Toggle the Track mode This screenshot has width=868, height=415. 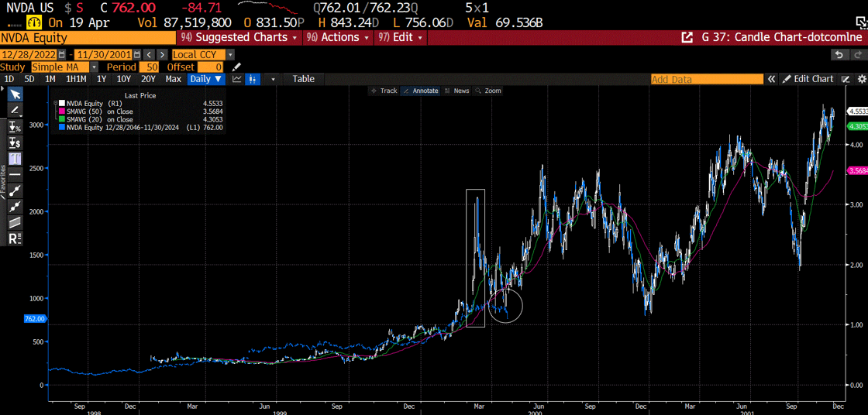[384, 91]
